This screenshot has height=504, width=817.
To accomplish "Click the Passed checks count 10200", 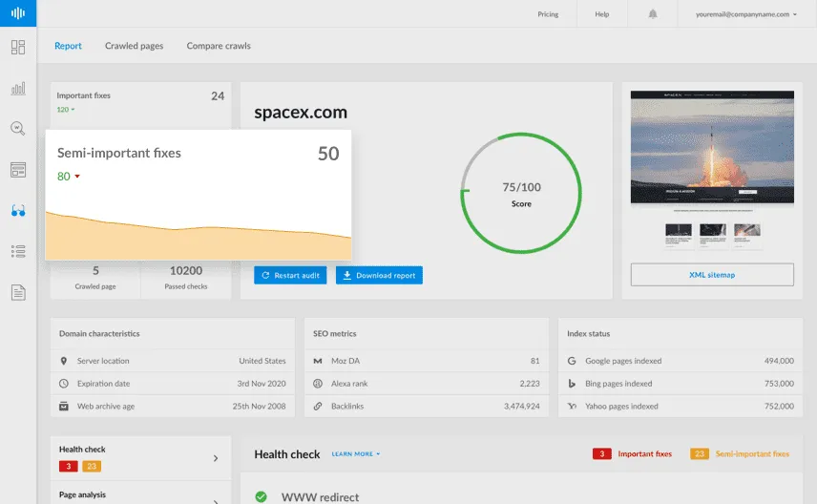I will pos(186,270).
